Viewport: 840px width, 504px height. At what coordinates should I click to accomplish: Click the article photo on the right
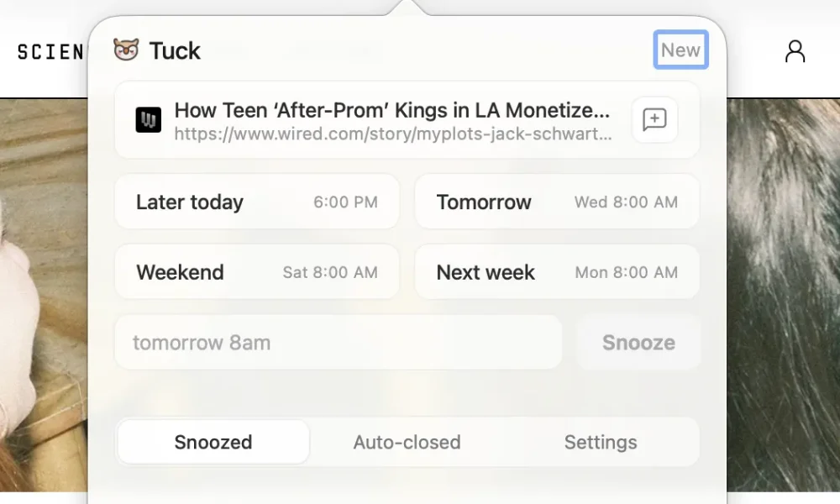(x=783, y=295)
